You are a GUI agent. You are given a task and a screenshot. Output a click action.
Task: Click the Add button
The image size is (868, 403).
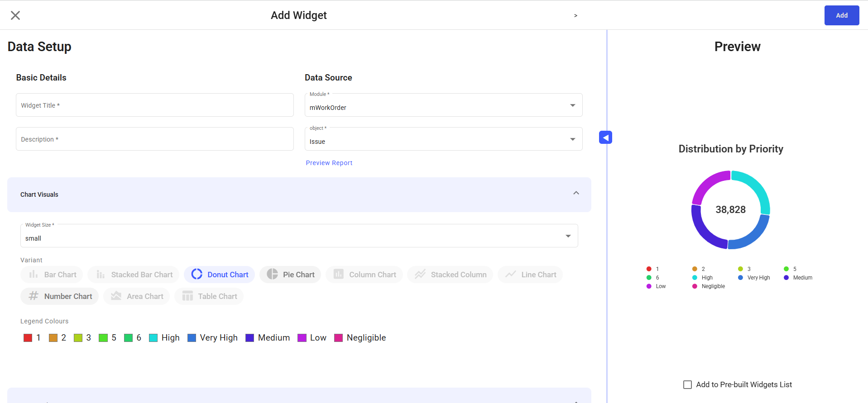(x=841, y=15)
